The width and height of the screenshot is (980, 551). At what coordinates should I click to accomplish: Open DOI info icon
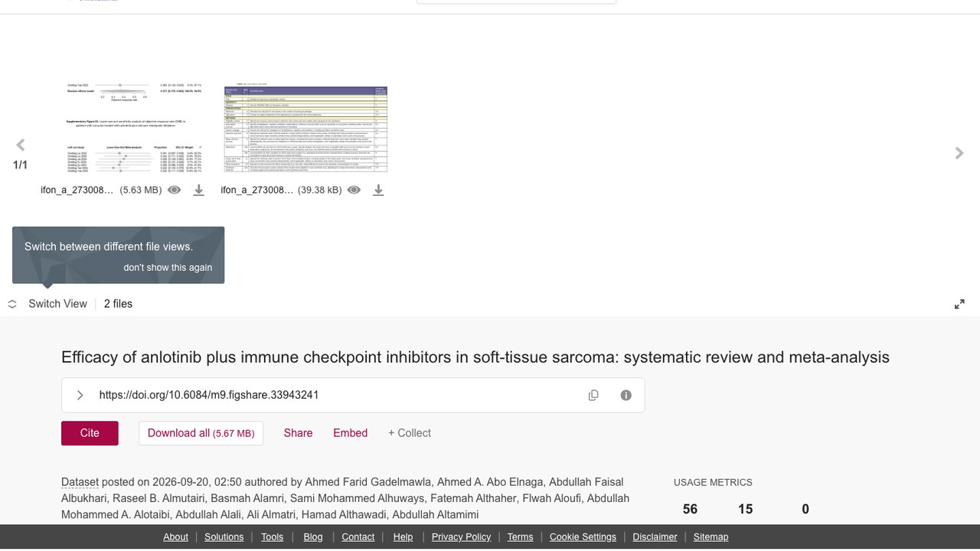pyautogui.click(x=626, y=395)
